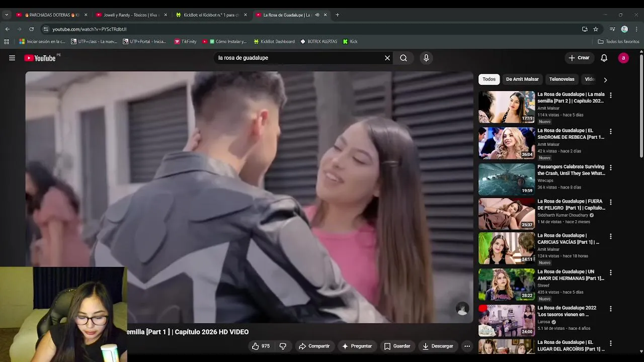Open the Passengers Celebrate Surviving thumbnail

tap(507, 179)
